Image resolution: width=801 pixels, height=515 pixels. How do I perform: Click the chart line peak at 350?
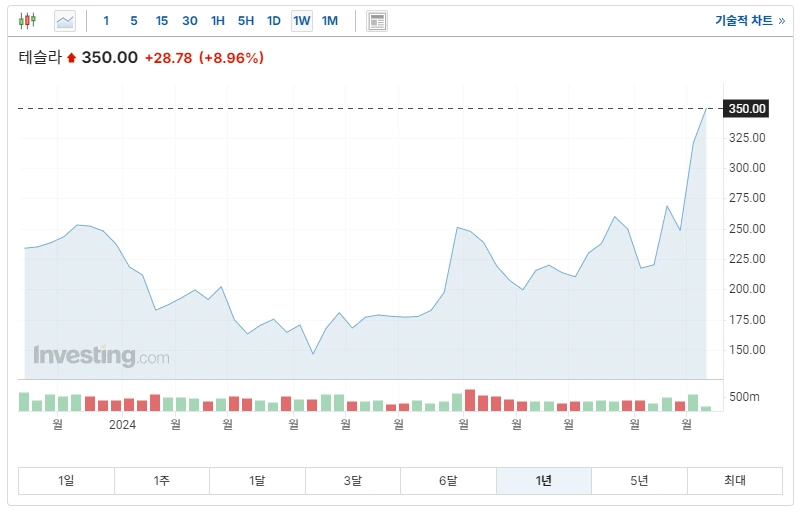coord(706,109)
